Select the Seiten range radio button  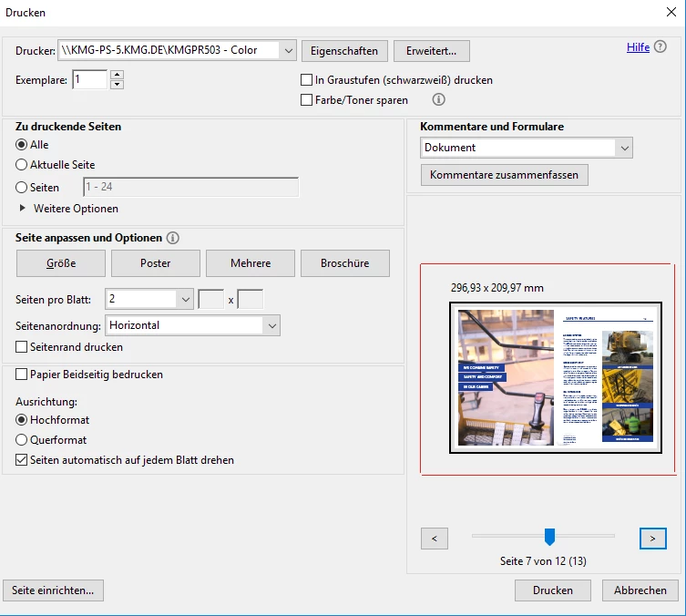point(21,187)
